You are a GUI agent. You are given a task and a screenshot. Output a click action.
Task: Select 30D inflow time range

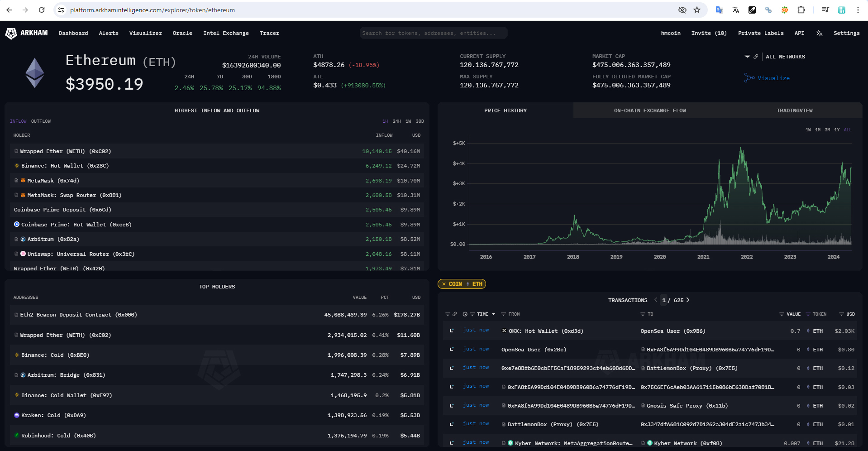[420, 121]
